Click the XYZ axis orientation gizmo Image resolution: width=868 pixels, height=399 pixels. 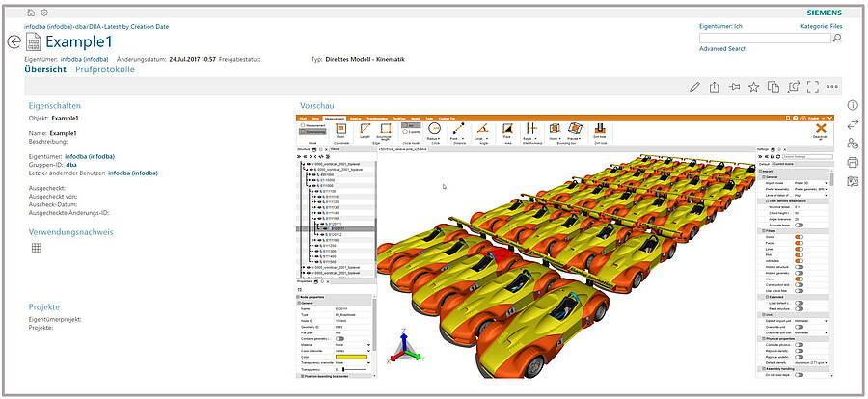pos(406,346)
